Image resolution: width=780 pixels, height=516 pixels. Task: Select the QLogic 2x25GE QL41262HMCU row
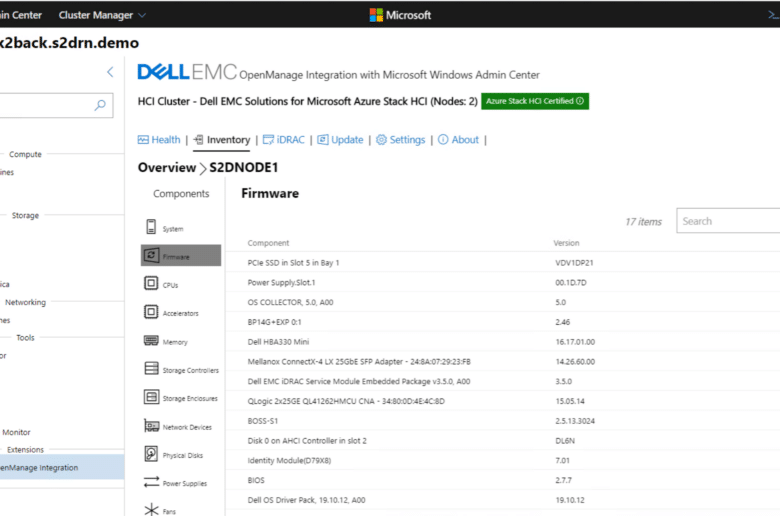point(502,401)
